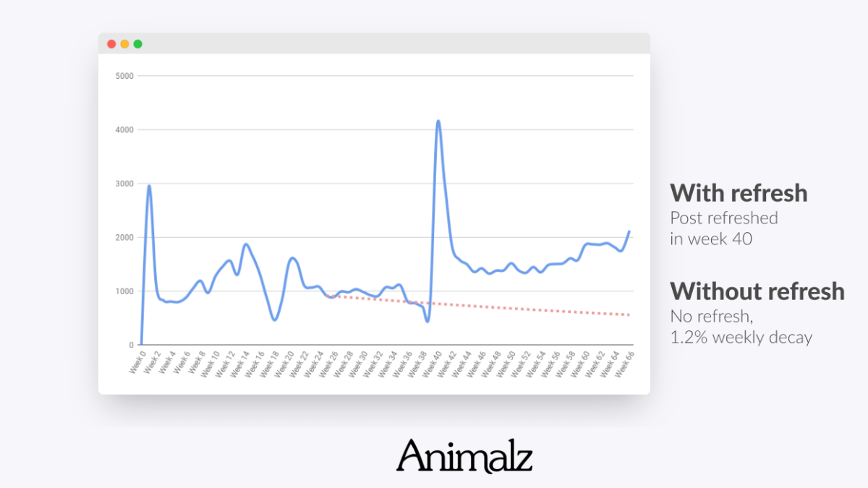Screen dimensions: 868x488
Task: Click the green maximize window button
Action: pyautogui.click(x=137, y=44)
